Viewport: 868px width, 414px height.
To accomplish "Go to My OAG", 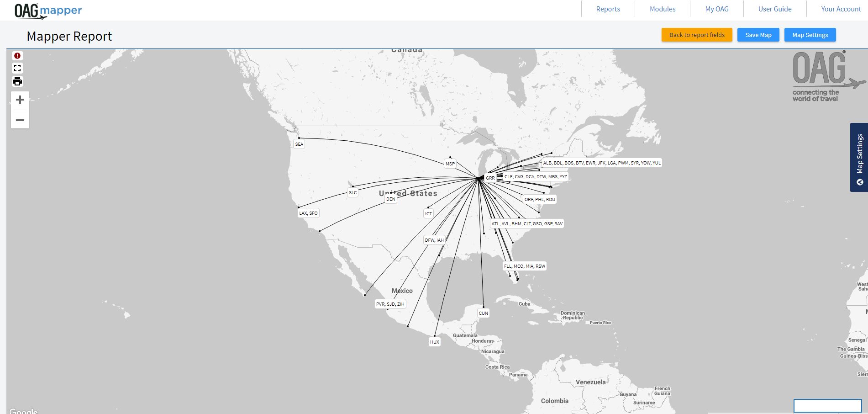I will [716, 9].
